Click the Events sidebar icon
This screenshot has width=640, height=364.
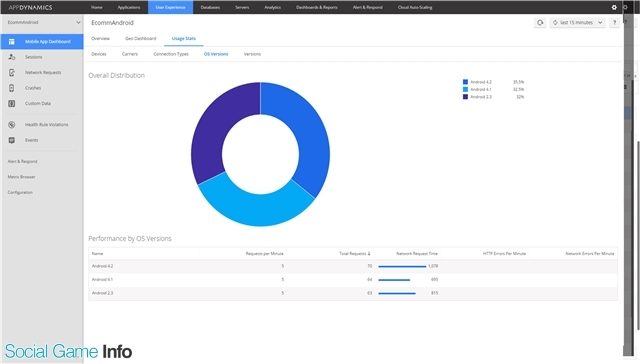point(11,140)
